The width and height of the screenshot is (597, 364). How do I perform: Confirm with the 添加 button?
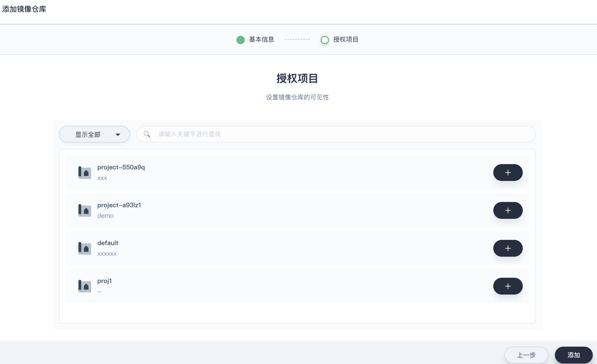click(x=574, y=355)
